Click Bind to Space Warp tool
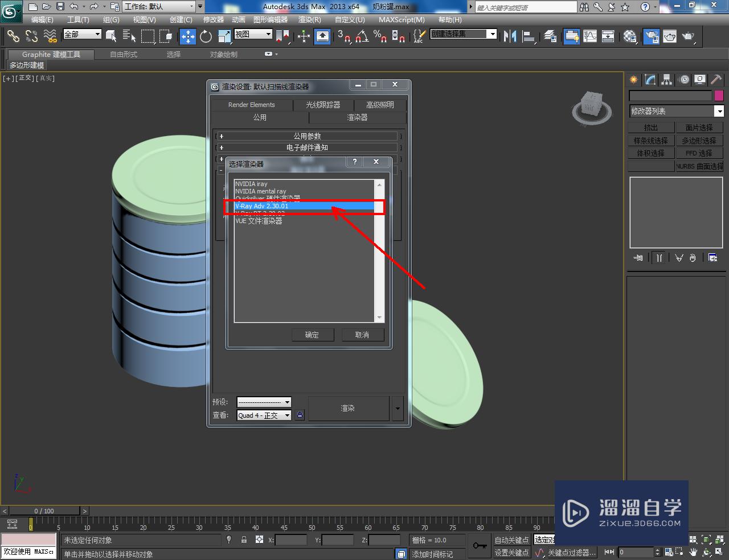 50,36
